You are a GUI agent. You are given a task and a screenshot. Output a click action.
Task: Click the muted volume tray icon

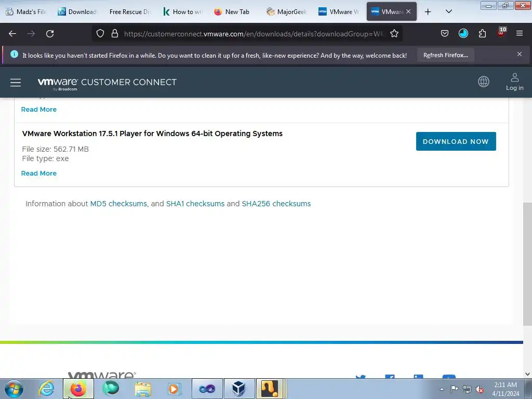(480, 390)
